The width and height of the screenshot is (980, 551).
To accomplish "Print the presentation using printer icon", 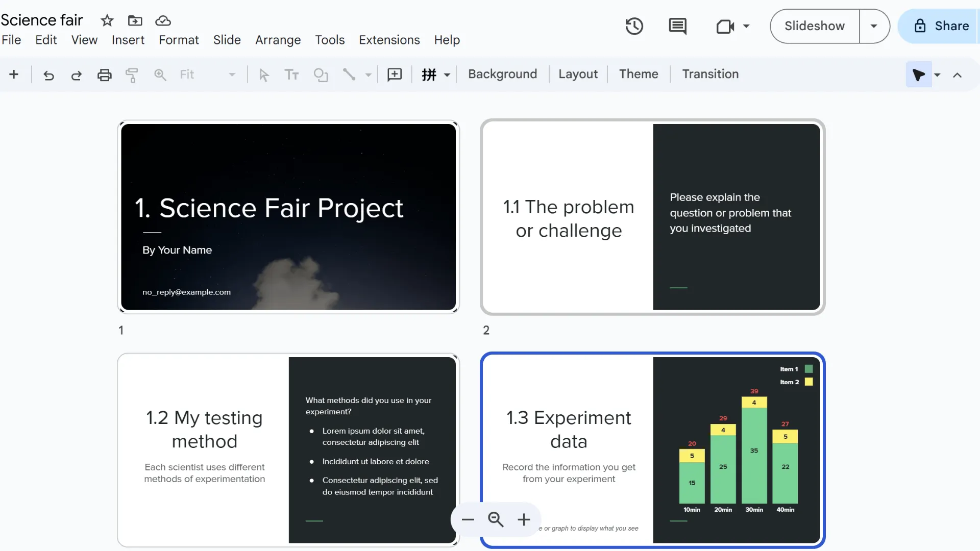I will [104, 75].
